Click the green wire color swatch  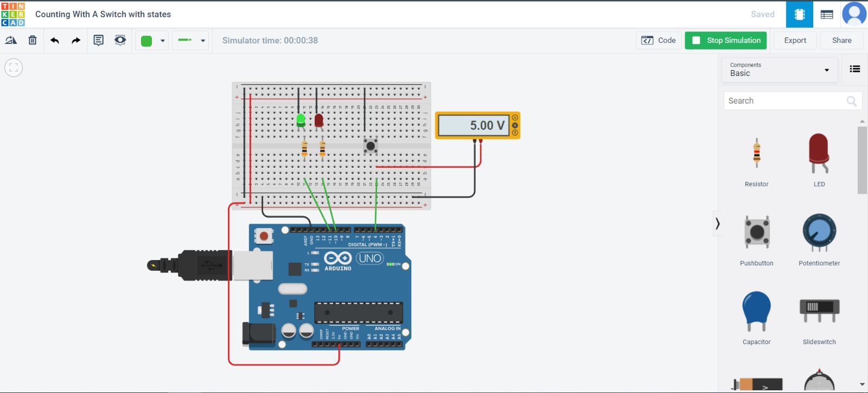[146, 41]
